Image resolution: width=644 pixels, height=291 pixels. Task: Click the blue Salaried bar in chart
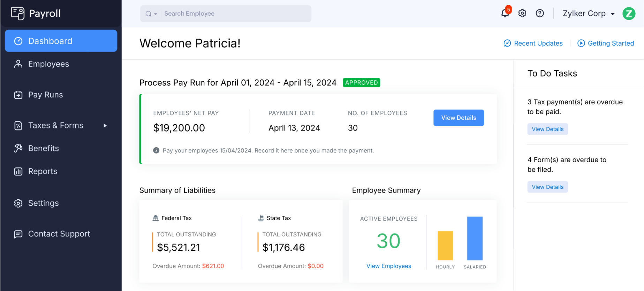(475, 238)
